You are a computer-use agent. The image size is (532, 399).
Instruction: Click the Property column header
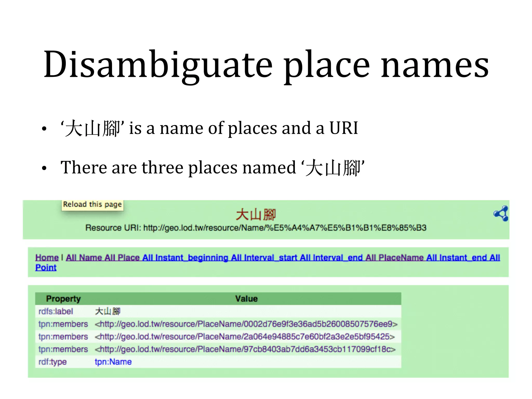coord(63,299)
